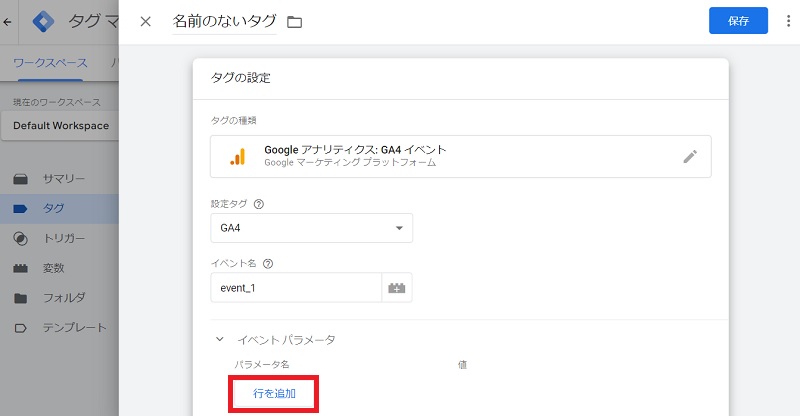Screen dimensions: 800x416
Task: Click the 値 column label
Action: [462, 364]
